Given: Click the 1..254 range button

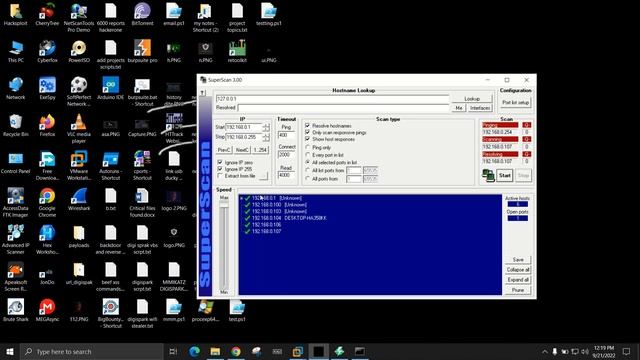Looking at the screenshot, I should pyautogui.click(x=260, y=150).
